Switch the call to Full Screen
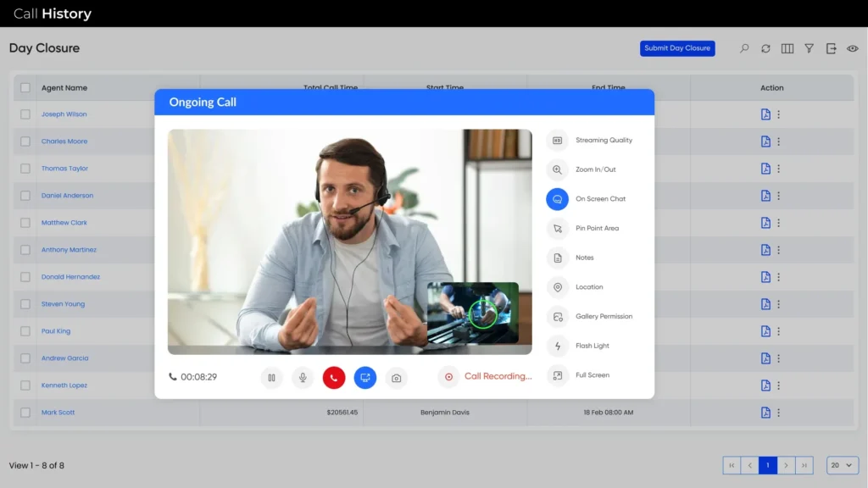 coord(557,375)
